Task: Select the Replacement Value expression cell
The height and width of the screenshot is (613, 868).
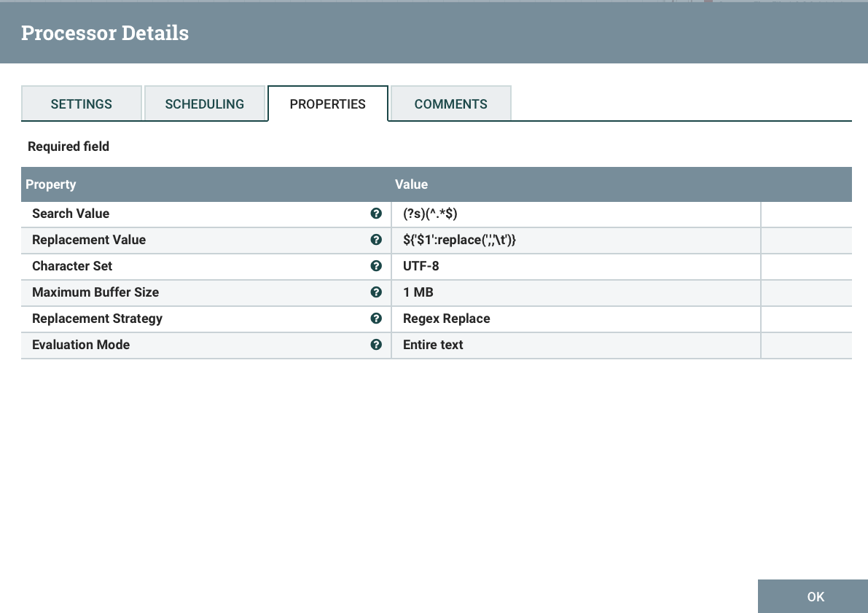Action: tap(575, 240)
